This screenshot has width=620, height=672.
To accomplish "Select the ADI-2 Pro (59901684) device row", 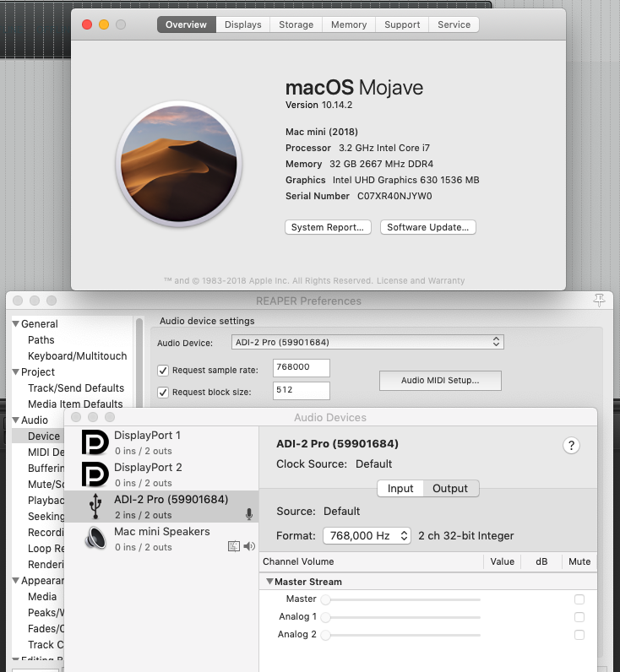I will click(161, 507).
